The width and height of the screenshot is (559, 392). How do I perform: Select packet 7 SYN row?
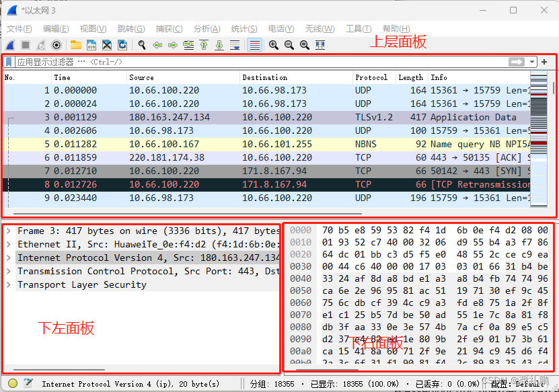coord(266,171)
